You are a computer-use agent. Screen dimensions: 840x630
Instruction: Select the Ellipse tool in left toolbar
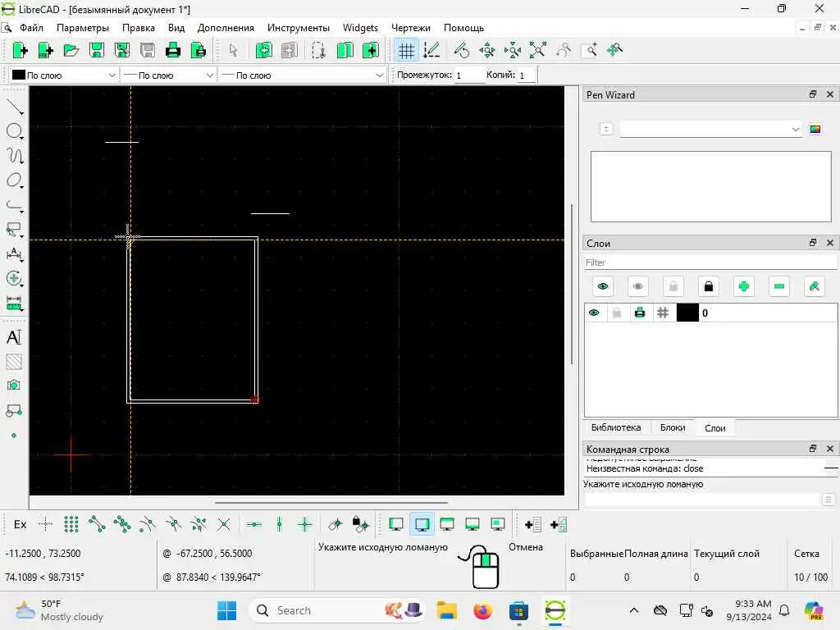click(x=15, y=180)
